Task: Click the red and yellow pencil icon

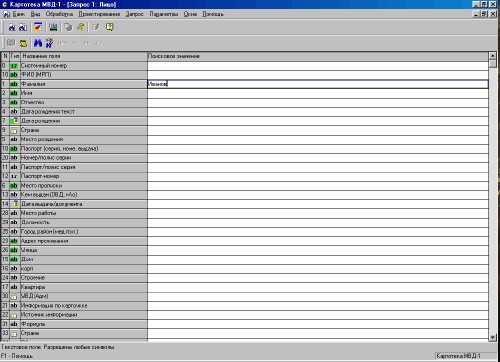Action: pos(38,27)
